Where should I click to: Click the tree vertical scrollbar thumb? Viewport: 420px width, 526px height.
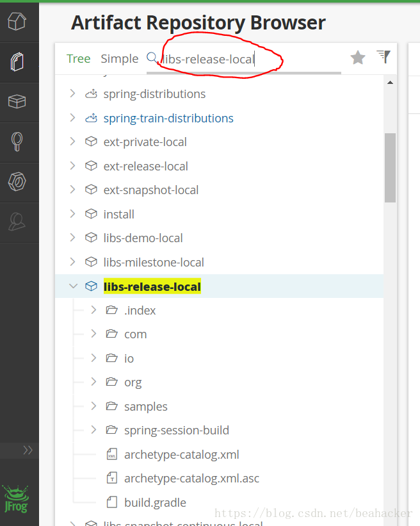pyautogui.click(x=390, y=168)
